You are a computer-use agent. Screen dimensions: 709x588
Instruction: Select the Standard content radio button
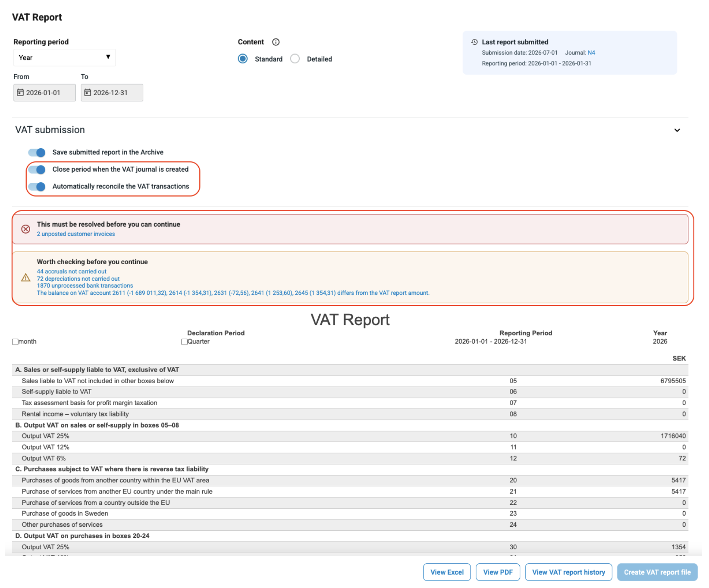tap(243, 59)
